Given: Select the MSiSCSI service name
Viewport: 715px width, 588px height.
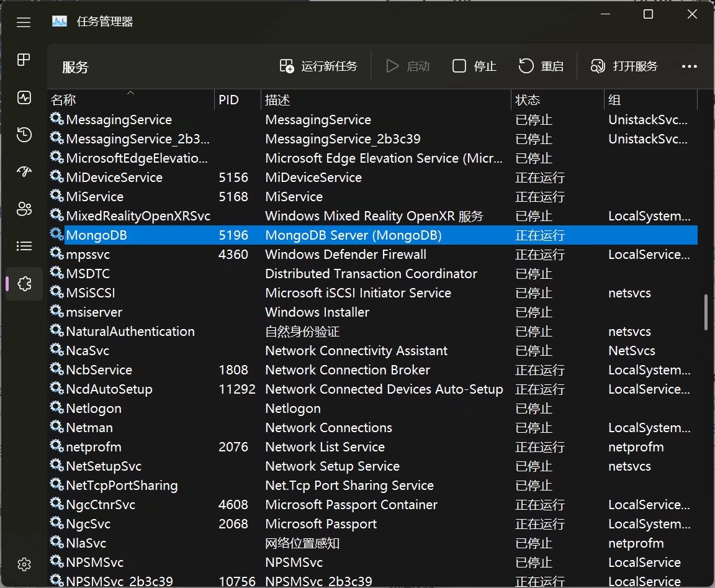Looking at the screenshot, I should click(x=90, y=293).
